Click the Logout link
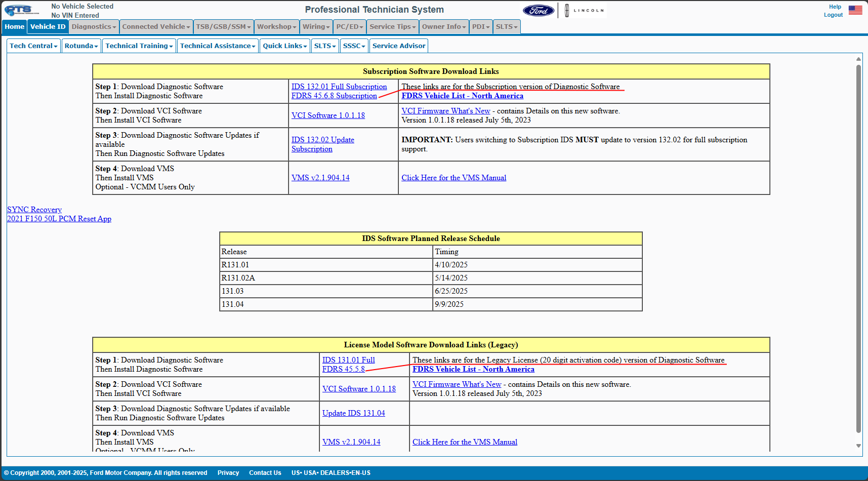 click(833, 15)
